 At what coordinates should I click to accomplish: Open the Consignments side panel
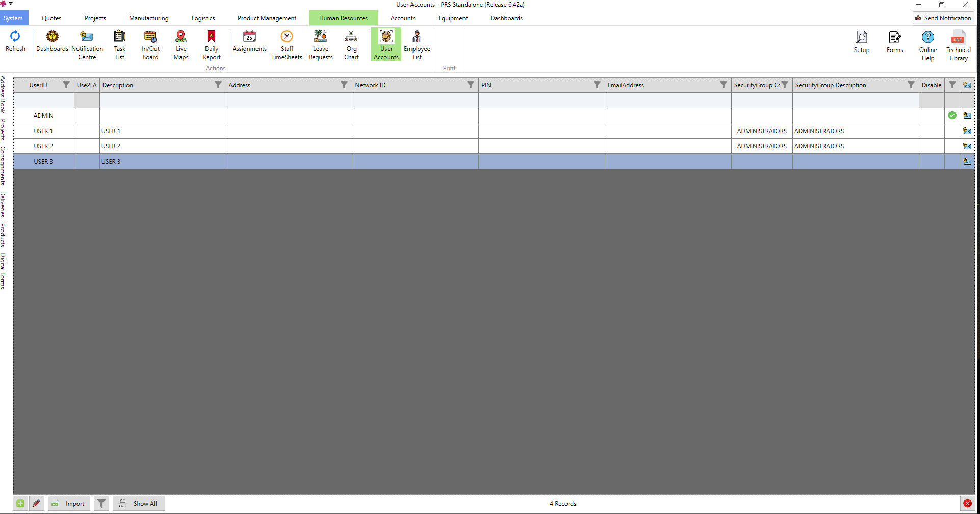(3, 166)
